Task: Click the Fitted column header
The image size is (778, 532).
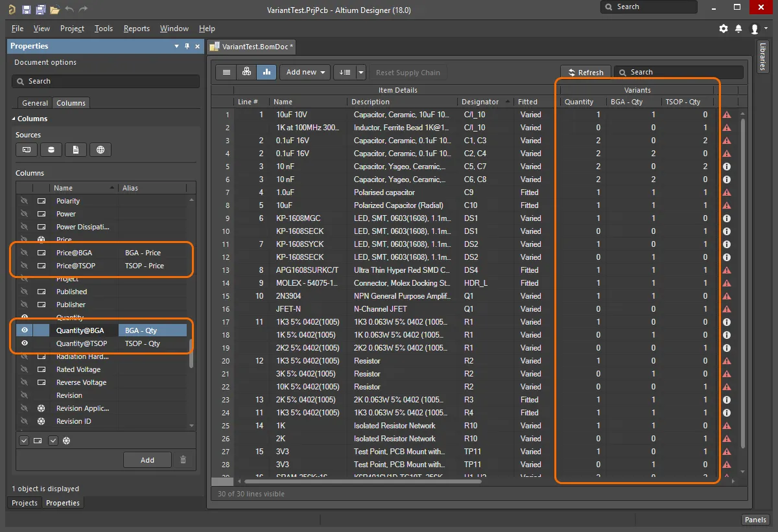Action: 535,102
